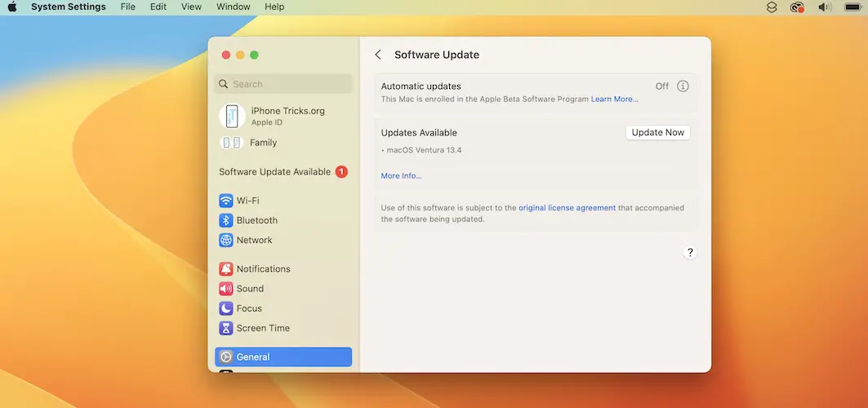This screenshot has width=868, height=408.
Task: Click the Screen Time hourglass icon
Action: (226, 328)
